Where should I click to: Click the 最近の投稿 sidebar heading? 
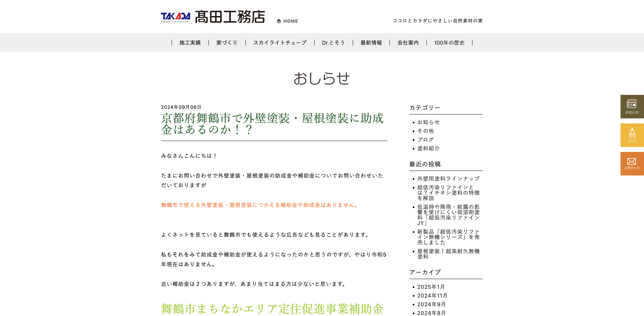point(425,164)
